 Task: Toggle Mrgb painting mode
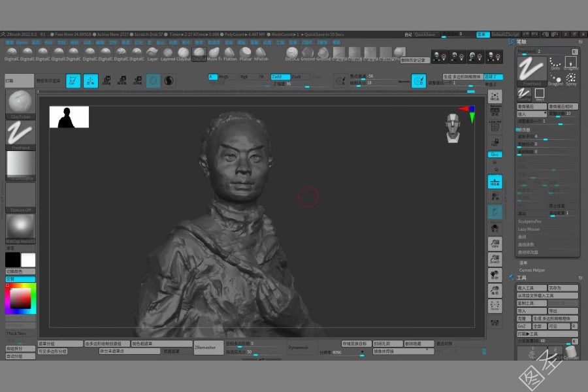(x=227, y=76)
